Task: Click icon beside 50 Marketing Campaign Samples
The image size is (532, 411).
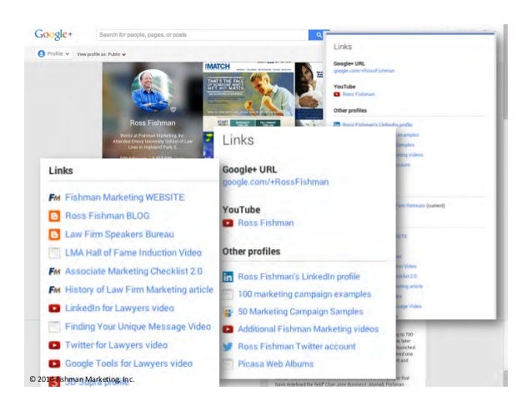Action: tap(228, 312)
